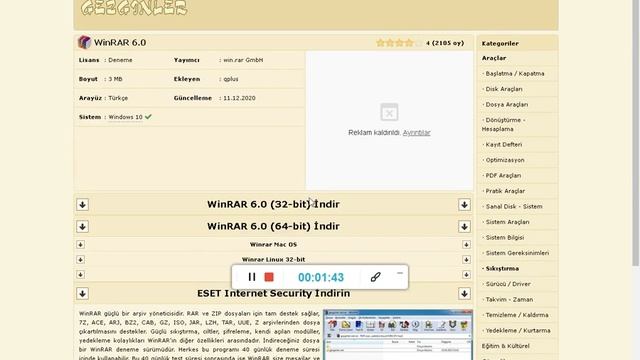Open Optimizasyon category

tap(505, 160)
